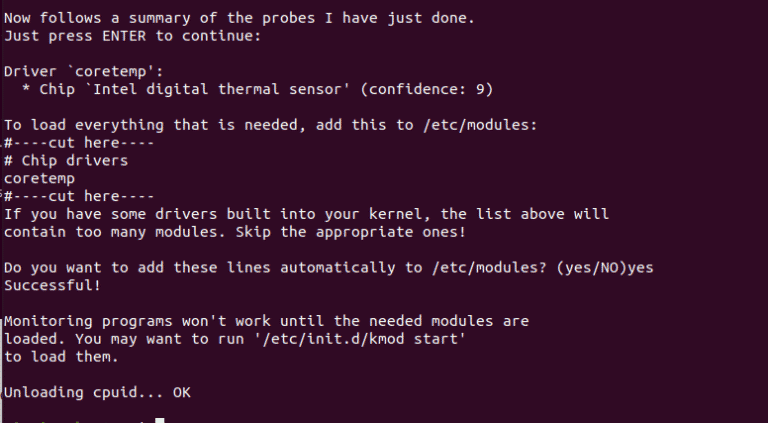Click the terminal cursor block at the prompt

[160, 421]
